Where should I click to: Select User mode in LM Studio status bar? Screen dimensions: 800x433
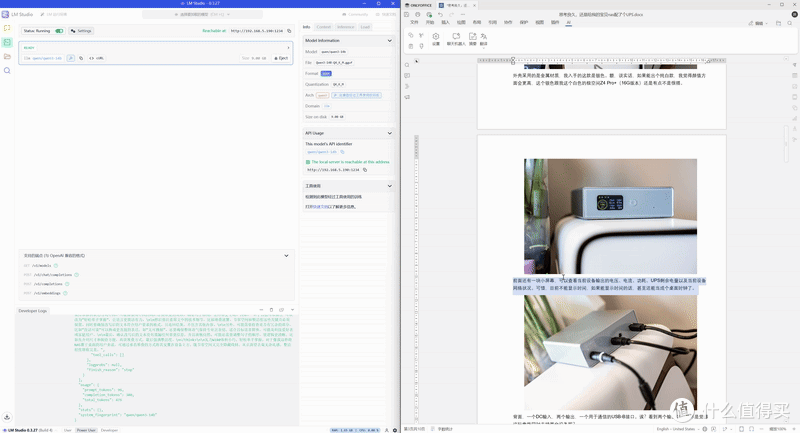(67, 430)
